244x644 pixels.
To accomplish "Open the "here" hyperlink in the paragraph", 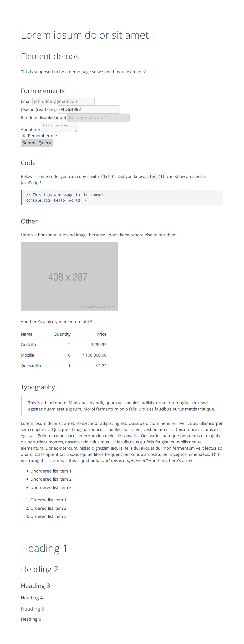I will pos(173,461).
